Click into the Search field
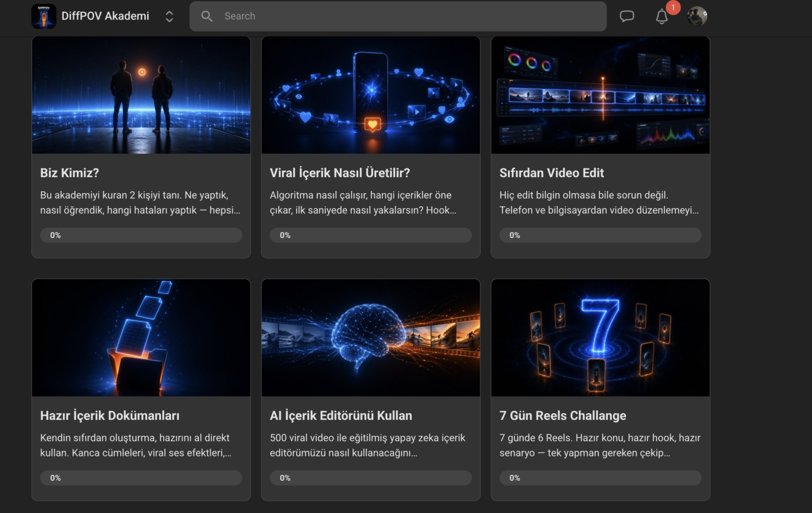 pyautogui.click(x=398, y=16)
